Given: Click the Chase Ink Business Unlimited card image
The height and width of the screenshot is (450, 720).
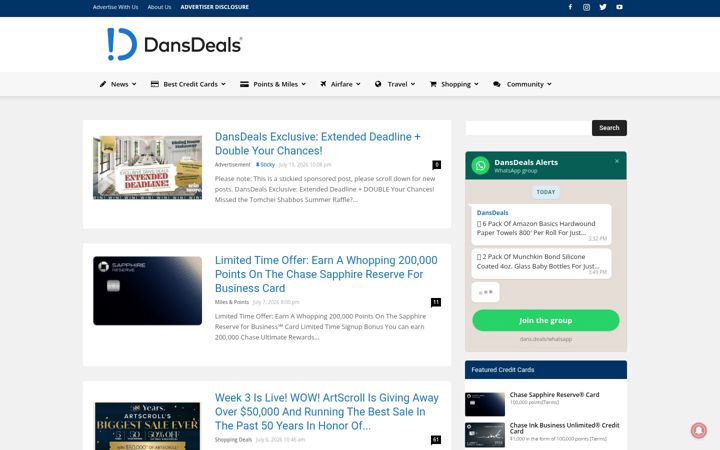Looking at the screenshot, I should click(484, 434).
